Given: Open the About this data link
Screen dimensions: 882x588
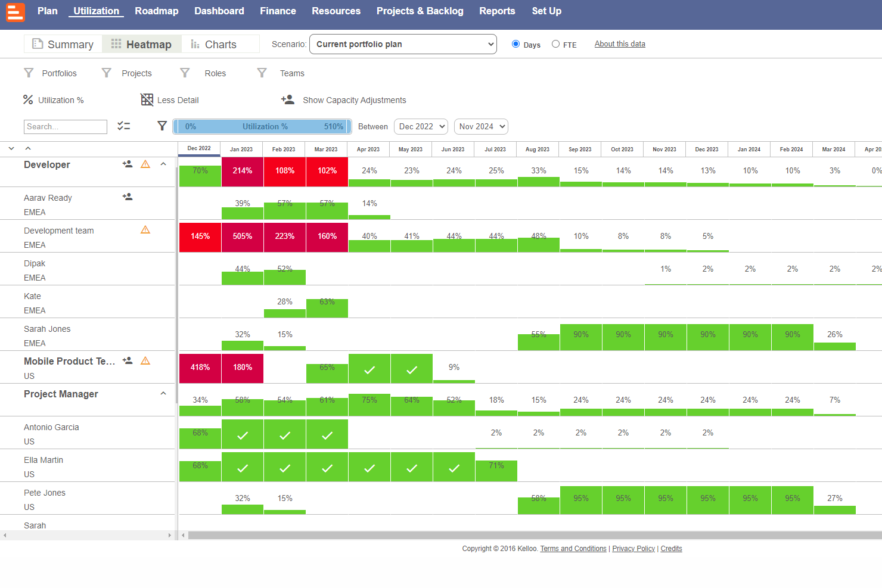Looking at the screenshot, I should [620, 44].
